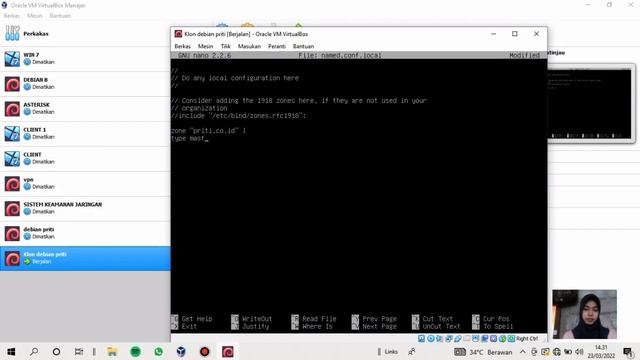This screenshot has width=640, height=360.
Task: Click the red recording app icon on taskbar
Action: click(x=204, y=351)
